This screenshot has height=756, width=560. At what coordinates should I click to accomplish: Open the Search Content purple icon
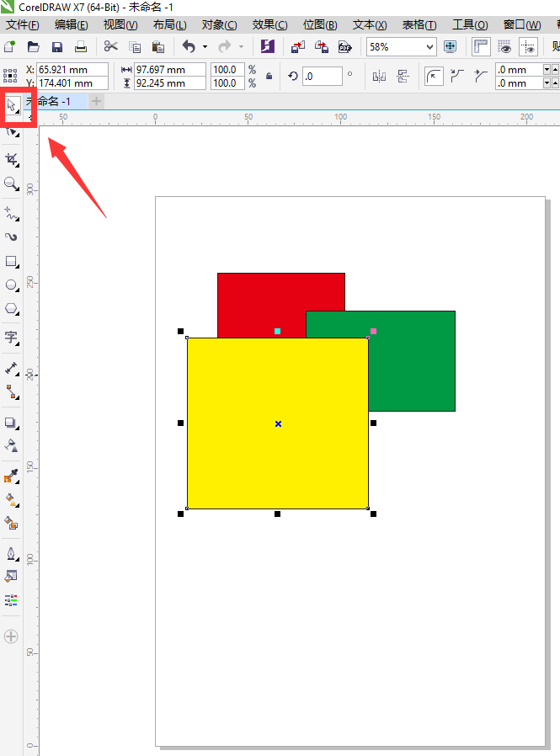click(x=267, y=47)
